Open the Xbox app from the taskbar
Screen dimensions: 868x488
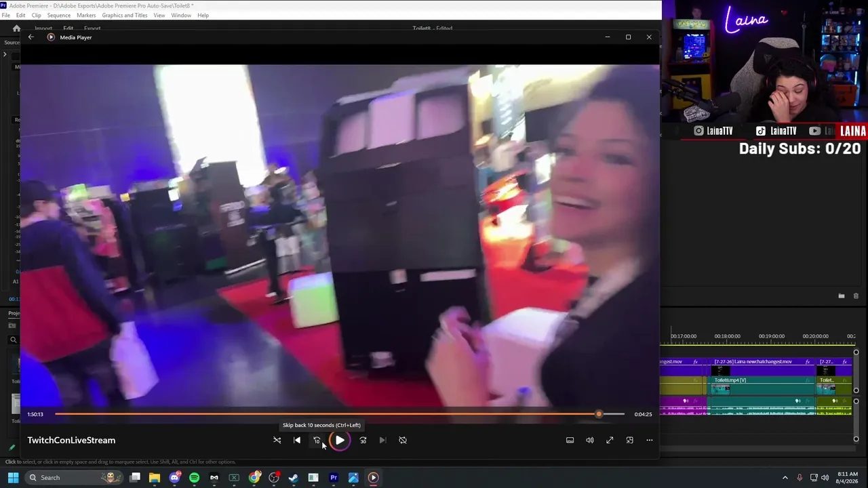click(x=234, y=478)
